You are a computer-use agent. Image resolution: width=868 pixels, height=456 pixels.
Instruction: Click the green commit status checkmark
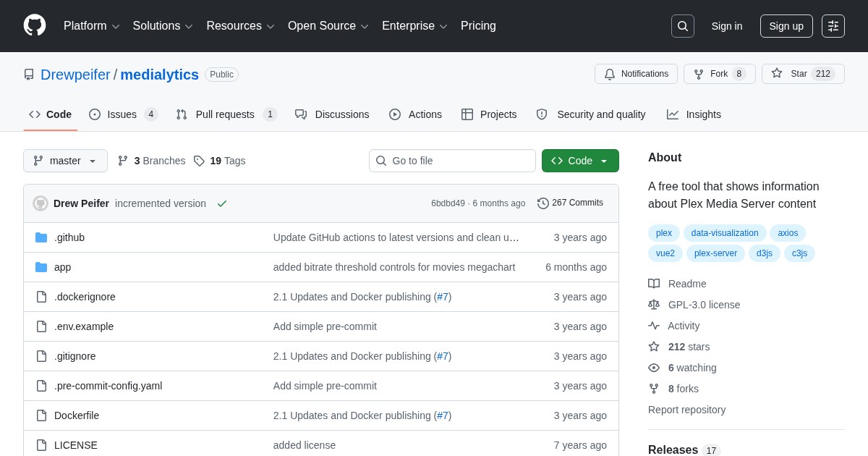tap(222, 203)
